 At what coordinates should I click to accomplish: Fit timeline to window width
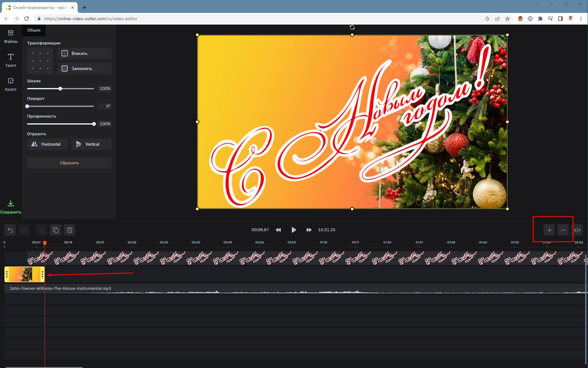pos(577,230)
